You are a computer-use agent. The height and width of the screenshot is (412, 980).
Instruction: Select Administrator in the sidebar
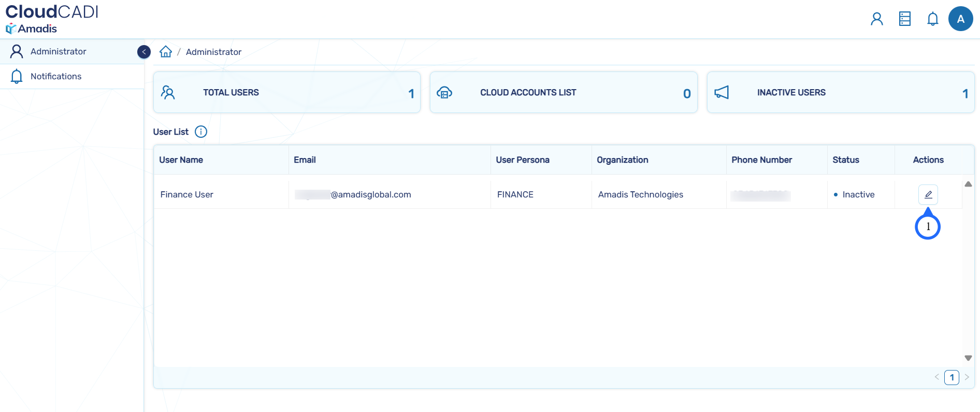[x=58, y=51]
